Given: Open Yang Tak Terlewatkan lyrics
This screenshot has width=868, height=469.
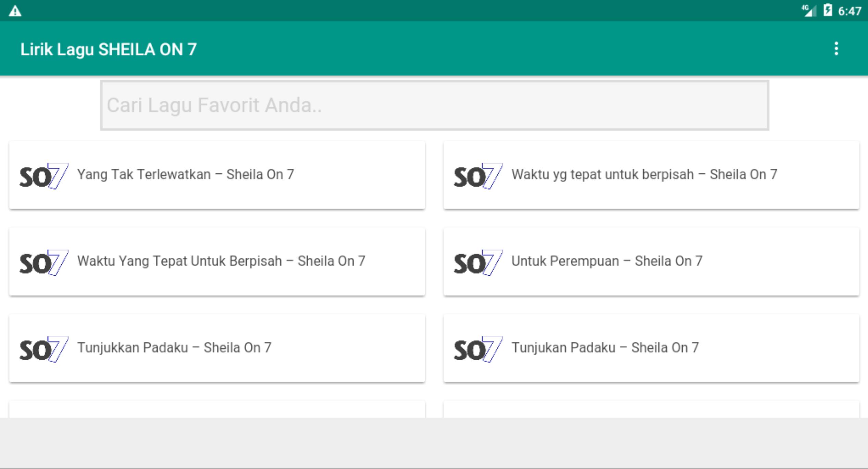Looking at the screenshot, I should (x=217, y=175).
